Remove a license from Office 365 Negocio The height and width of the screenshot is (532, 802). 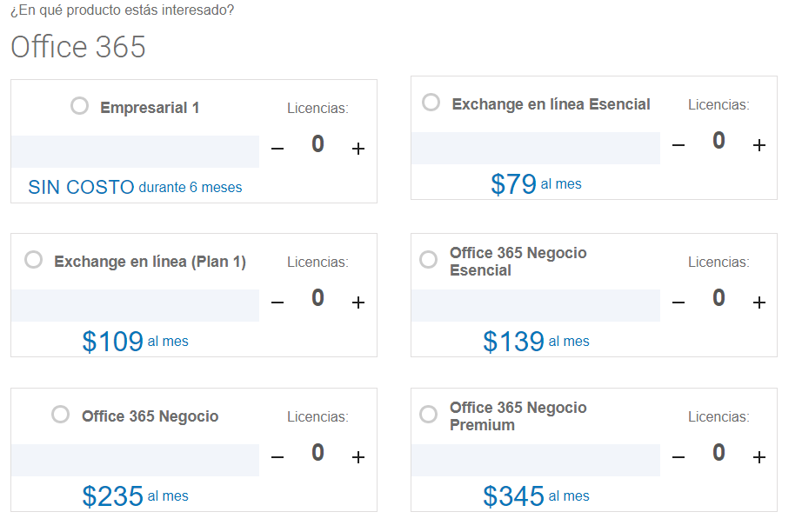click(277, 457)
